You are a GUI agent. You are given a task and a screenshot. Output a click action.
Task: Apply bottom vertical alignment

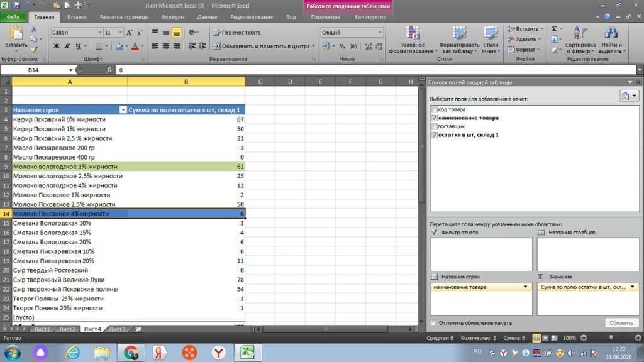pyautogui.click(x=177, y=33)
